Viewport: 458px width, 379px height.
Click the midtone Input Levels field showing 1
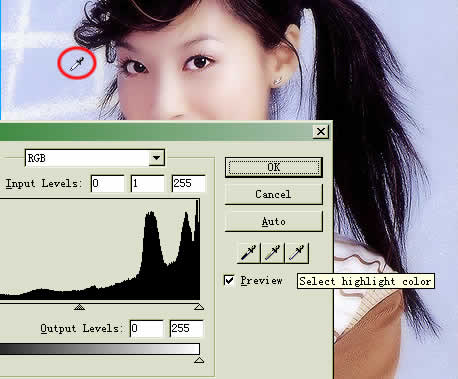148,183
